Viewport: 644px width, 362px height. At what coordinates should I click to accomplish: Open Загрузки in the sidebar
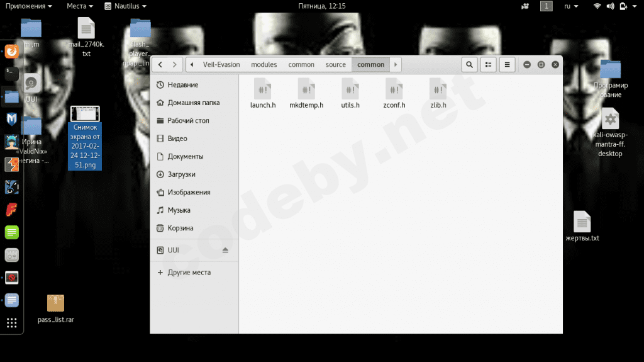[181, 174]
